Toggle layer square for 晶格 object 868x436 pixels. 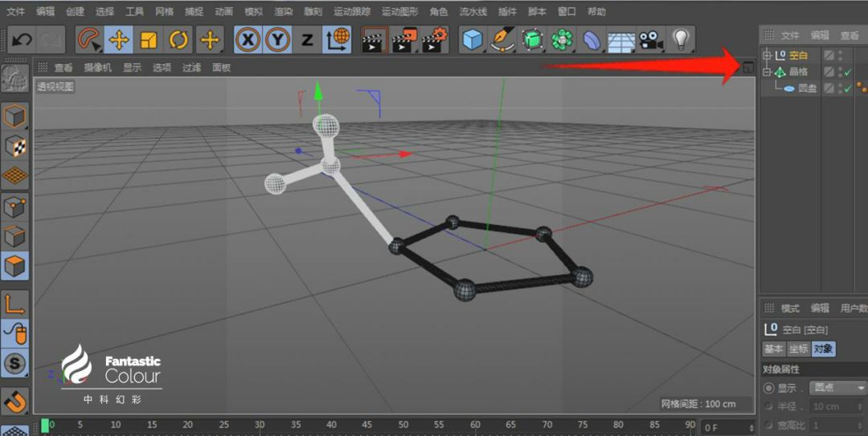coord(829,71)
